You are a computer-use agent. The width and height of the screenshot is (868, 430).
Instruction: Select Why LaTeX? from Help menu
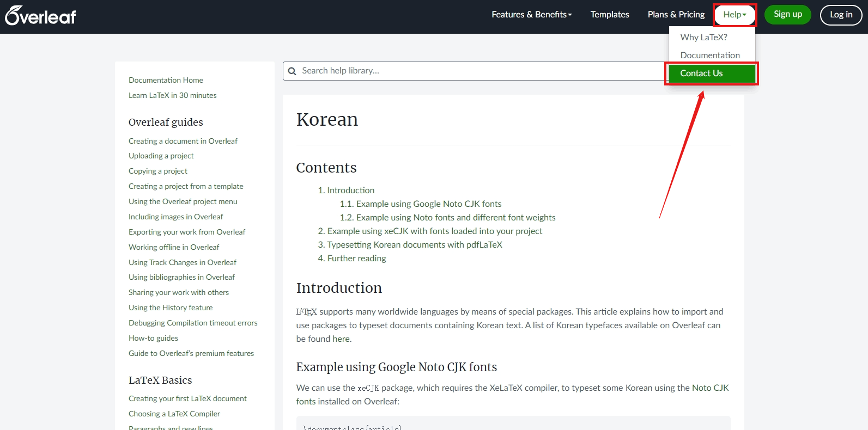point(704,37)
